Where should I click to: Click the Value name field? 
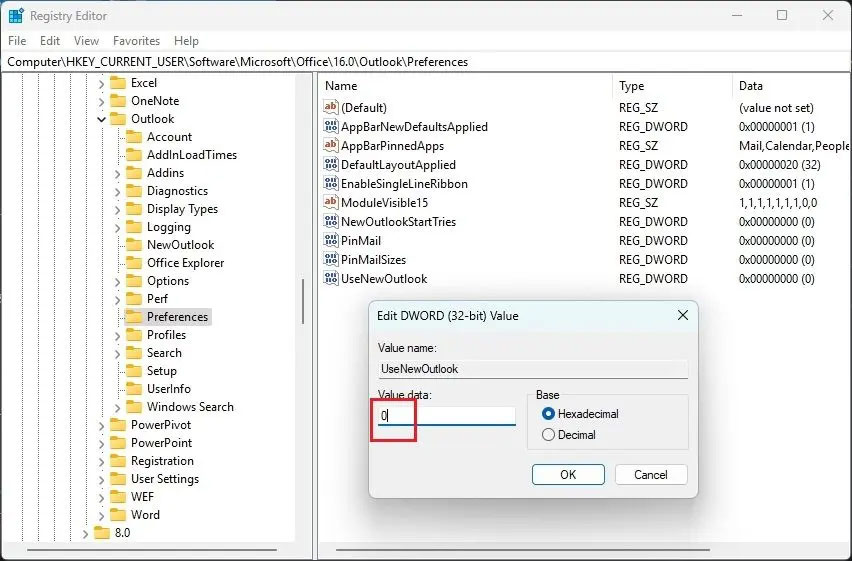pyautogui.click(x=533, y=369)
